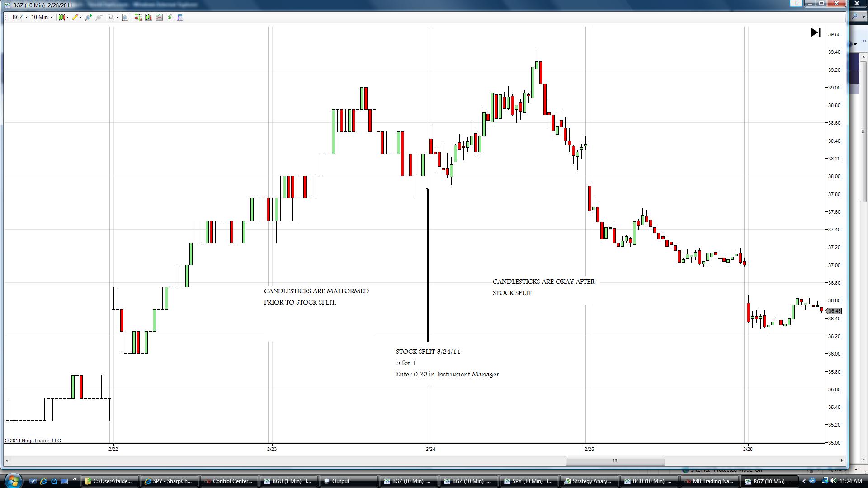Image resolution: width=868 pixels, height=488 pixels.
Task: Open the Strategies dollar-sign icon
Action: click(170, 17)
